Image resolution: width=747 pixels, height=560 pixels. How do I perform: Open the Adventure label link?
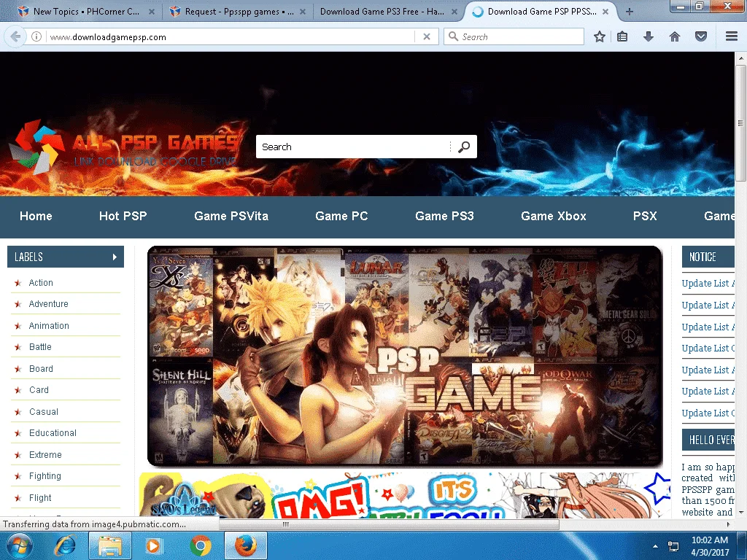pyautogui.click(x=49, y=304)
